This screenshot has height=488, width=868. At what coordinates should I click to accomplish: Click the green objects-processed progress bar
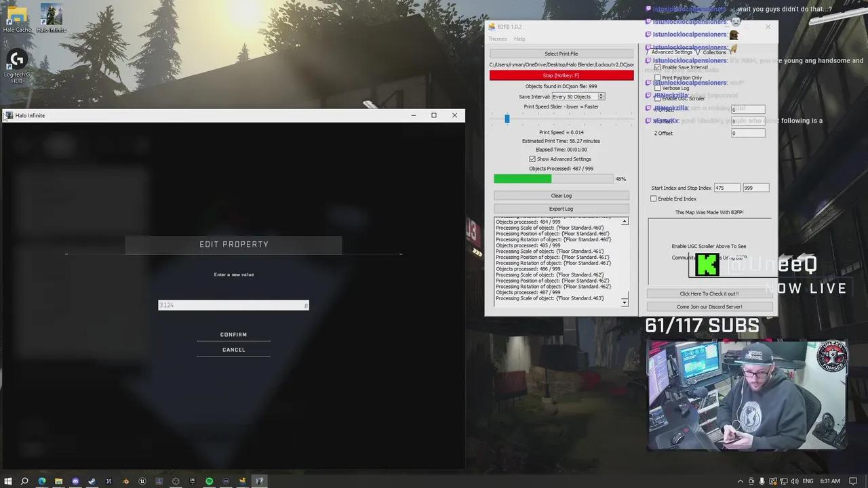click(x=552, y=179)
